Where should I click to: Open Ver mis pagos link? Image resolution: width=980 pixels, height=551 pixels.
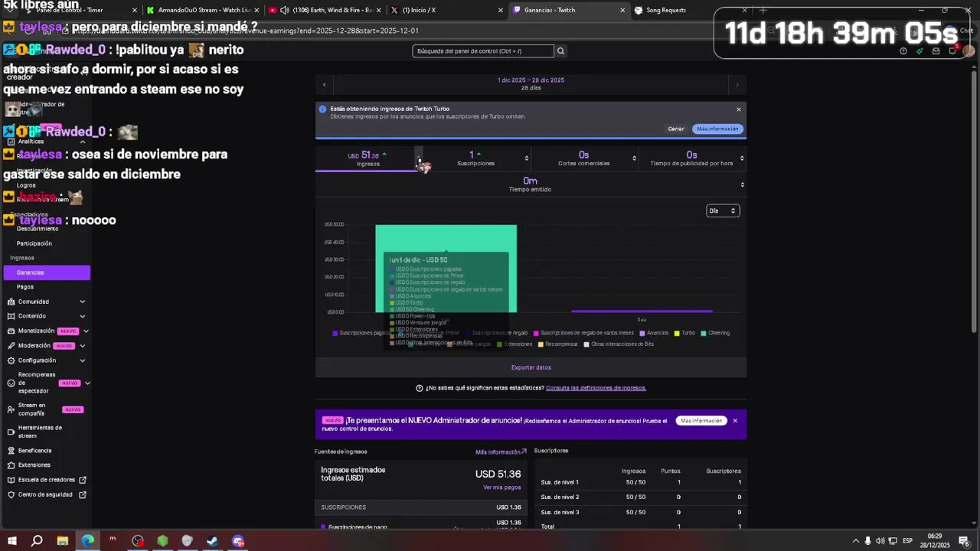click(x=501, y=487)
